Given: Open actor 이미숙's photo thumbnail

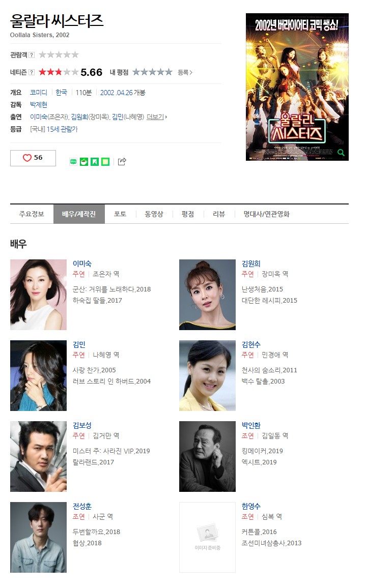Looking at the screenshot, I should click(38, 295).
